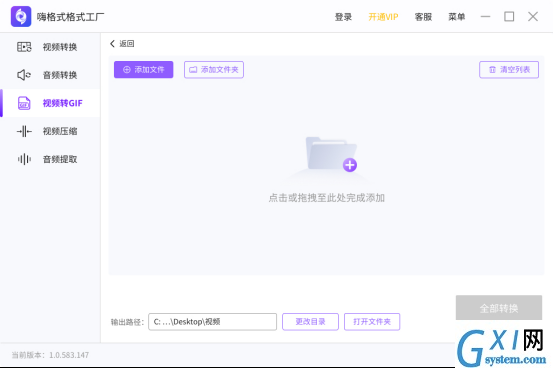This screenshot has width=553, height=368.
Task: Close the application window
Action: [533, 17]
